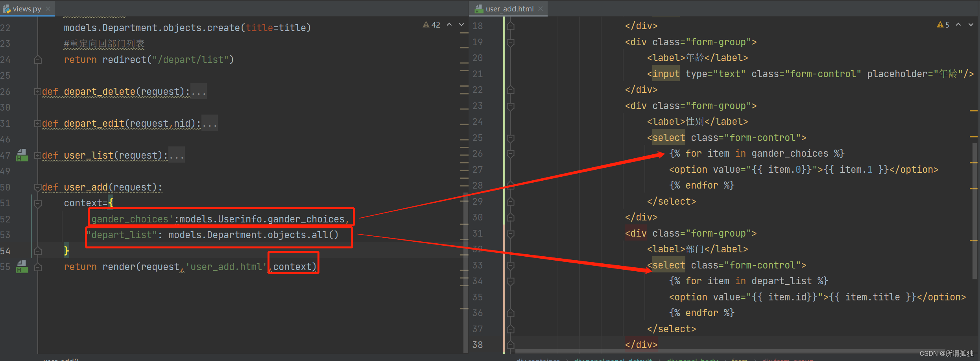980x361 pixels.
Task: Expand the folded depart_delete function
Action: 38,92
